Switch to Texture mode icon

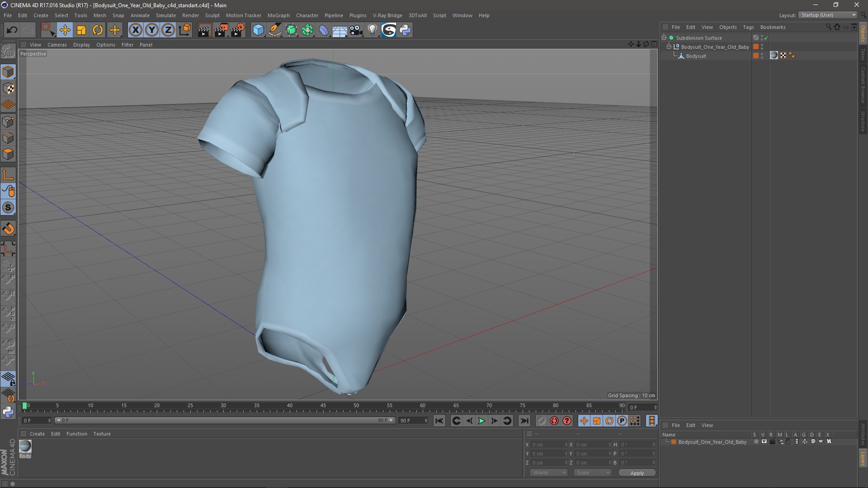pos(8,89)
